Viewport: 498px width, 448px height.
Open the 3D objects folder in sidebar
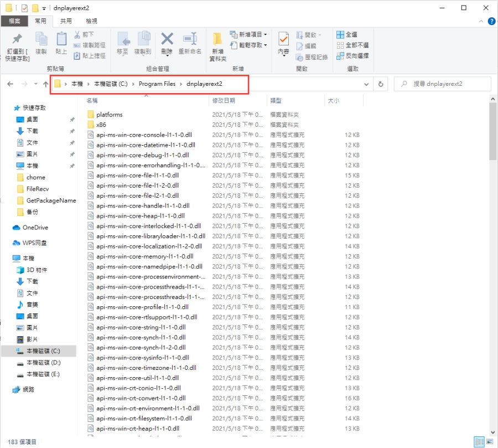tap(32, 270)
